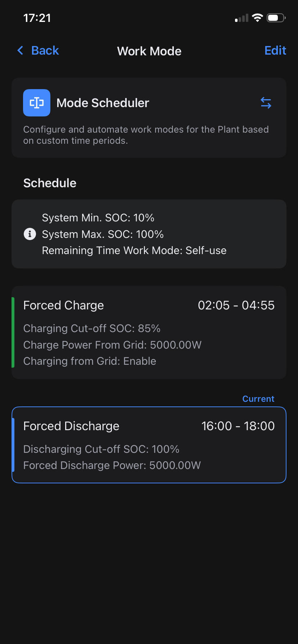Tap the green bar on Forced Charge

13,332
